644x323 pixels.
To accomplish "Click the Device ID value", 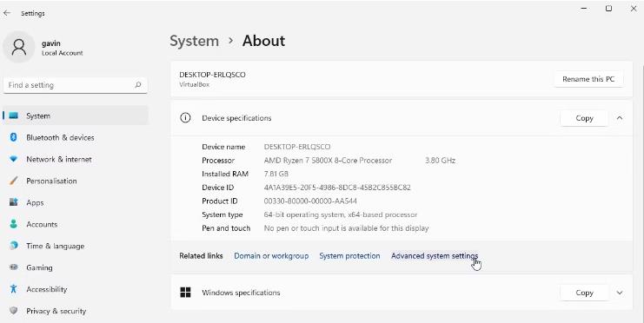I will click(337, 188).
